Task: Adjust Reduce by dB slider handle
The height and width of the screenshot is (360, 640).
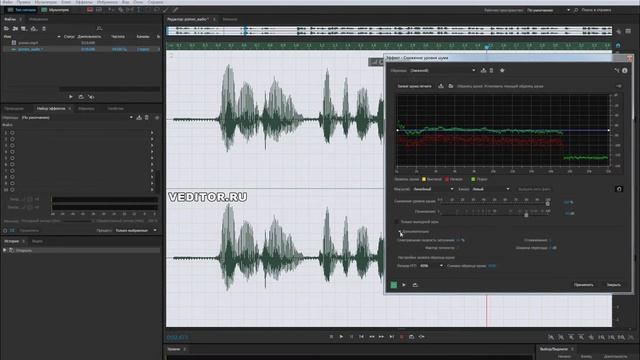Action: [526, 214]
